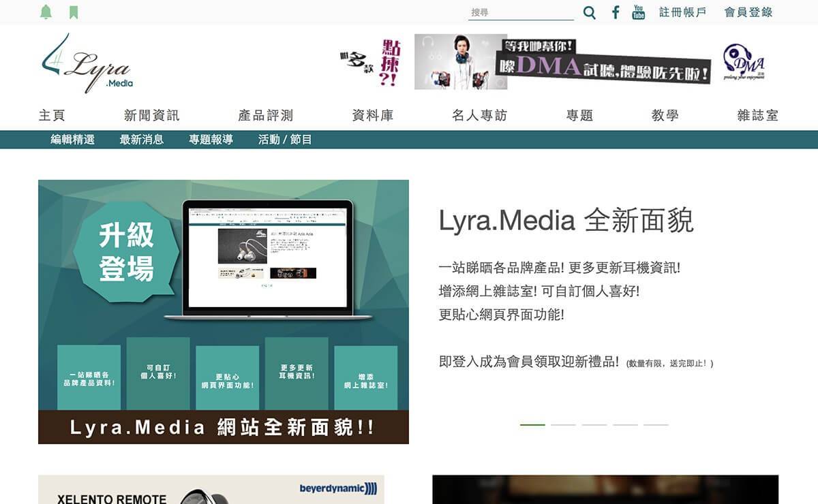
Task: Open the YouTube channel icon
Action: pyautogui.click(x=638, y=12)
